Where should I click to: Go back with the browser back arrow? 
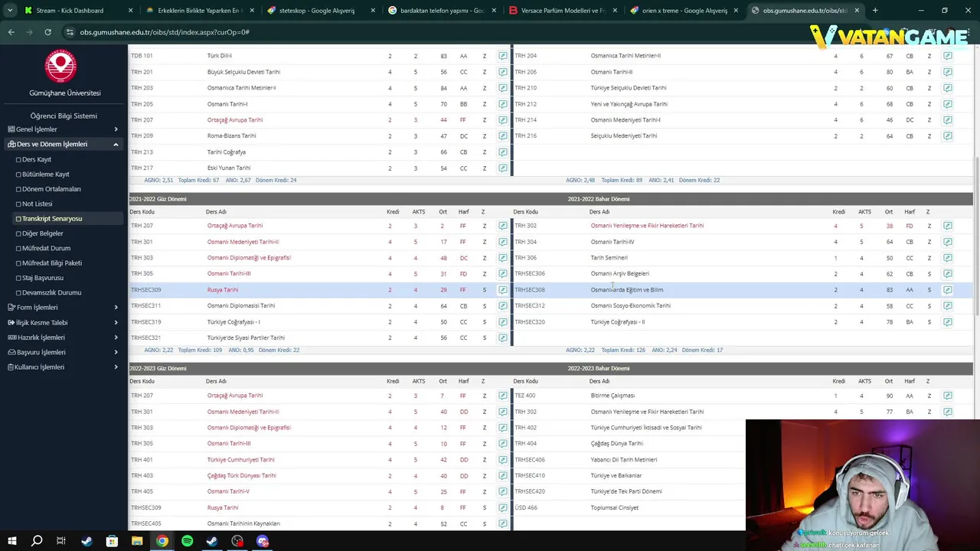(x=11, y=32)
